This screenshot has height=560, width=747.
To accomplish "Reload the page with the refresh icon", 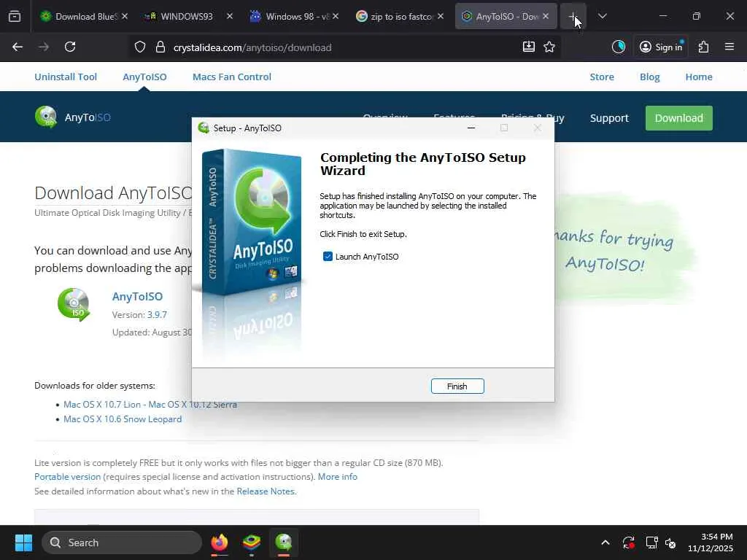I will tap(70, 47).
